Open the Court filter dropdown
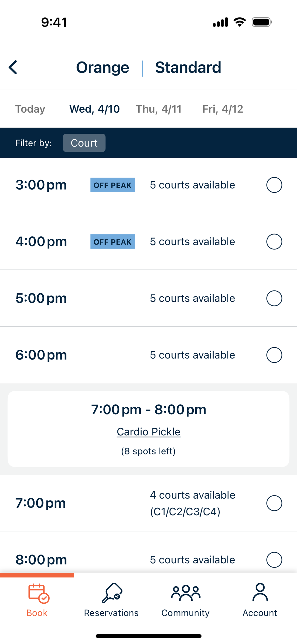 pos(84,143)
